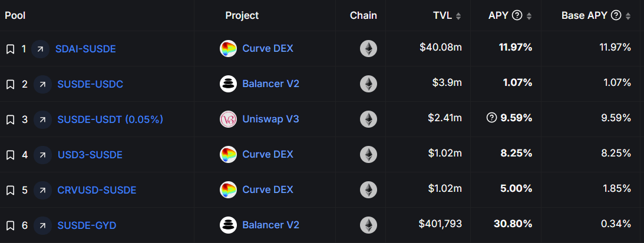644x243 pixels.
Task: Open external link arrow for SDAI-SUSDE pool
Action: coord(41,49)
